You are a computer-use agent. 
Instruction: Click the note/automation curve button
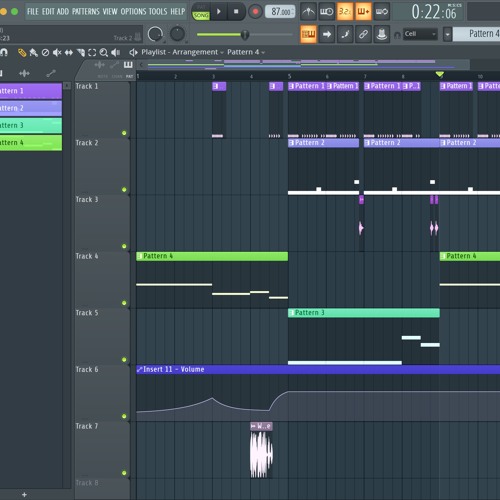tap(345, 34)
